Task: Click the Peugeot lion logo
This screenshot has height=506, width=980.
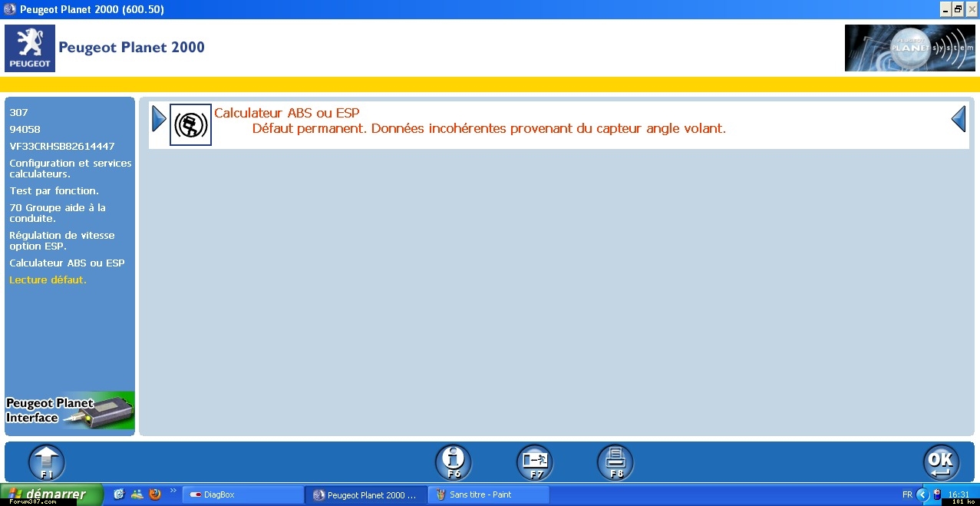Action: click(x=30, y=48)
